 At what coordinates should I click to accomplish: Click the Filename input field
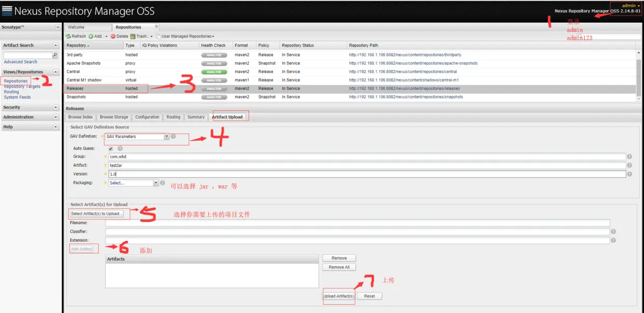[357, 223]
